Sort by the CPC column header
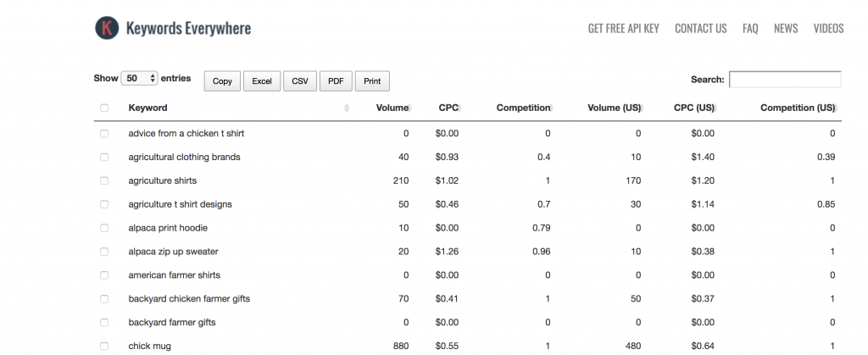Image resolution: width=868 pixels, height=355 pixels. (x=449, y=108)
